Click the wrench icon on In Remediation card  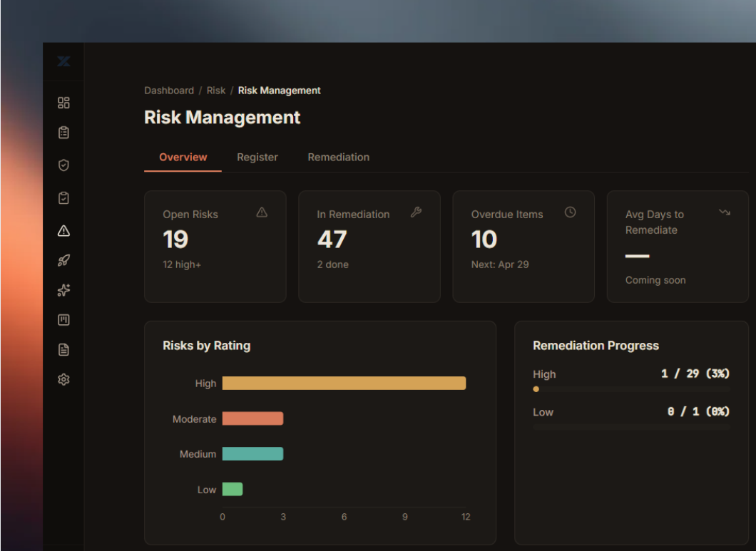point(416,212)
